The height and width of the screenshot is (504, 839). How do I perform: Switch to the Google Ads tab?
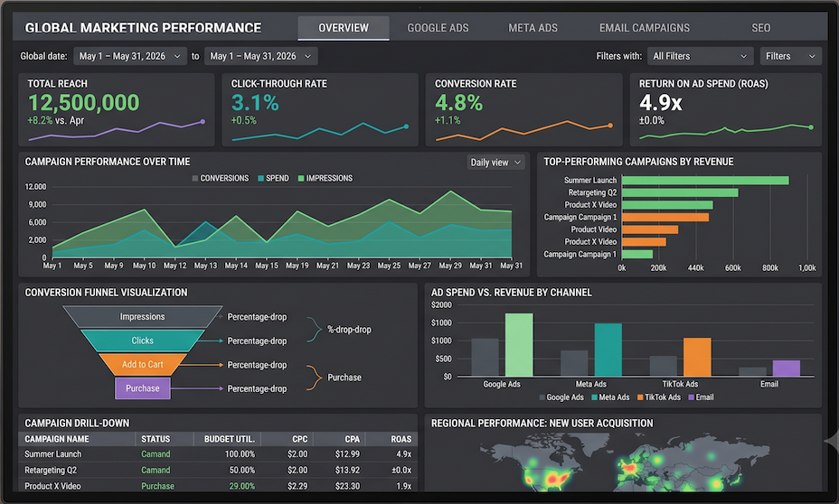pos(438,28)
